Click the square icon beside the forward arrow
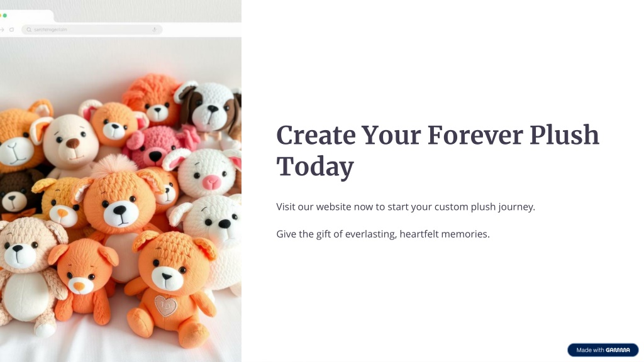Image resolution: width=644 pixels, height=362 pixels. click(x=12, y=30)
